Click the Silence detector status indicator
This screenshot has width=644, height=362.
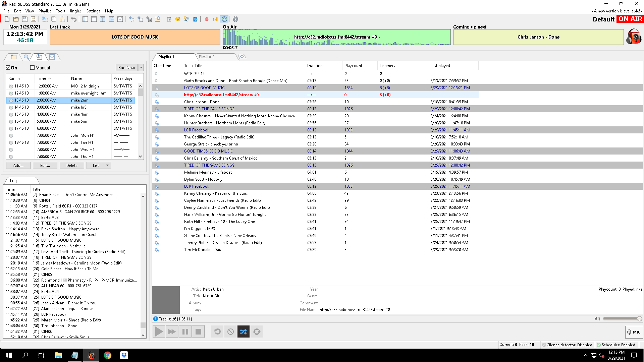(x=567, y=345)
